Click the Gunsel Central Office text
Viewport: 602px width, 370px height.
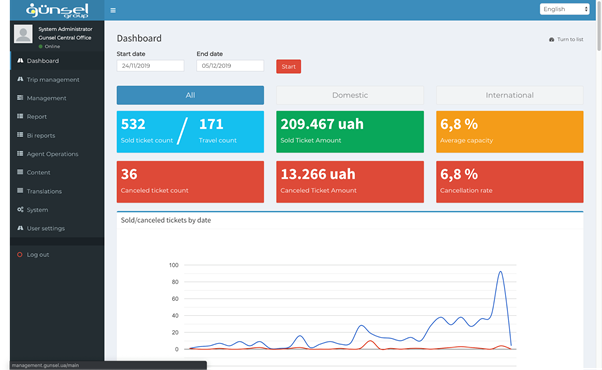point(65,38)
